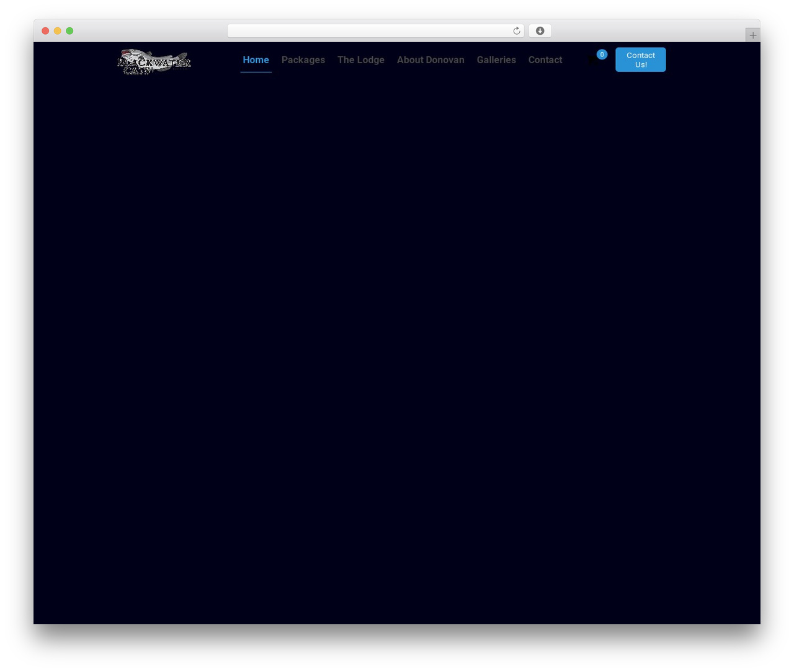Close the browser window
This screenshot has width=794, height=672.
coord(45,31)
